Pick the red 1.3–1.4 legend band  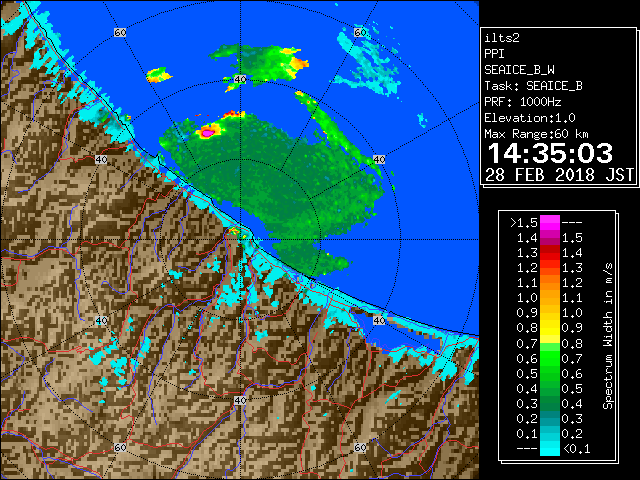[550, 253]
